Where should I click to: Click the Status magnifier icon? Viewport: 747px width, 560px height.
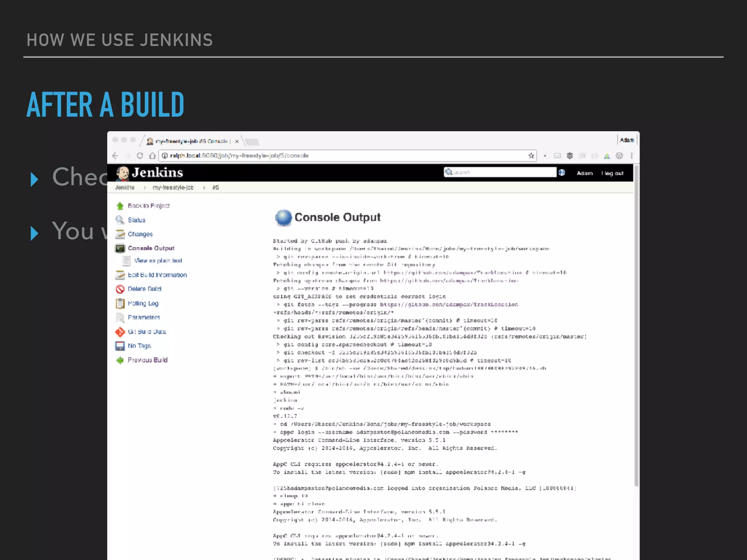120,220
